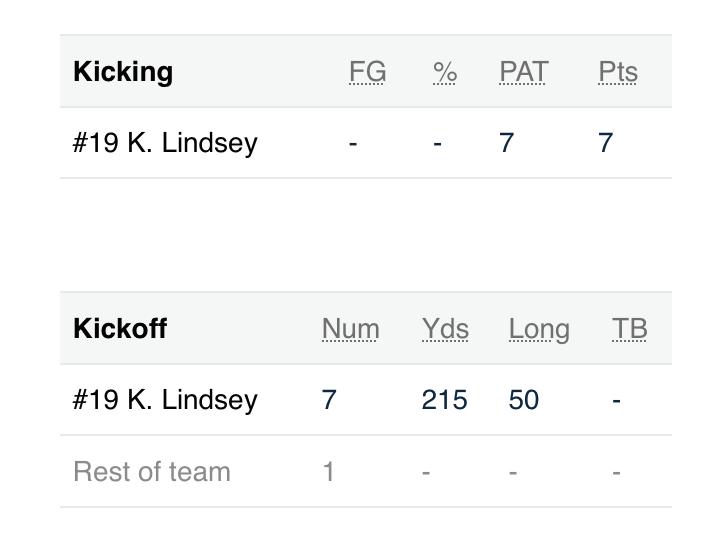Click Lindsey's PAT value of 7

pos(507,143)
